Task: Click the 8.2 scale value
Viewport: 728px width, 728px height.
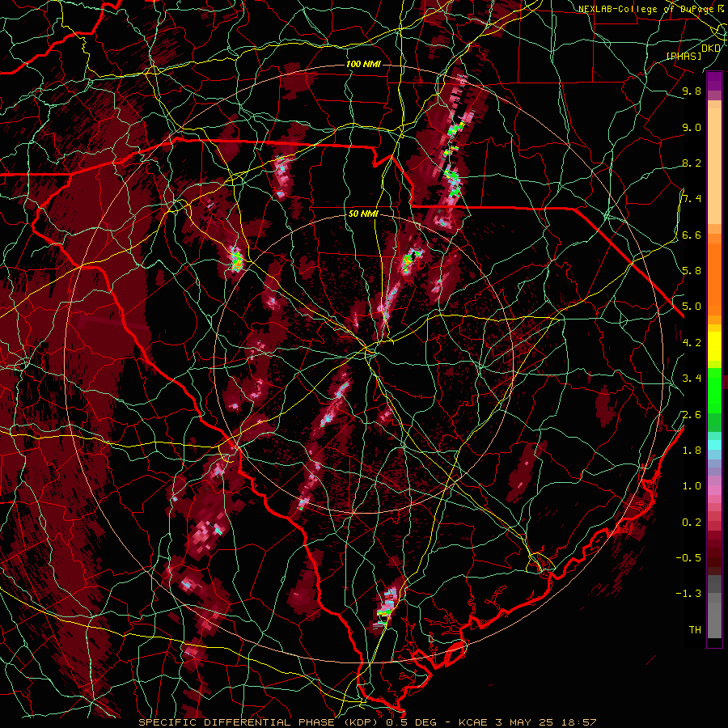Action: coord(692,163)
